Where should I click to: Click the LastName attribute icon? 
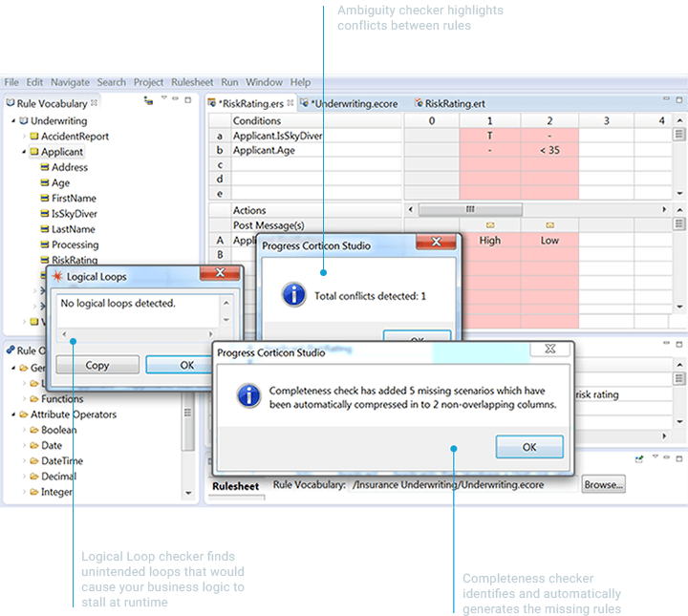point(45,229)
